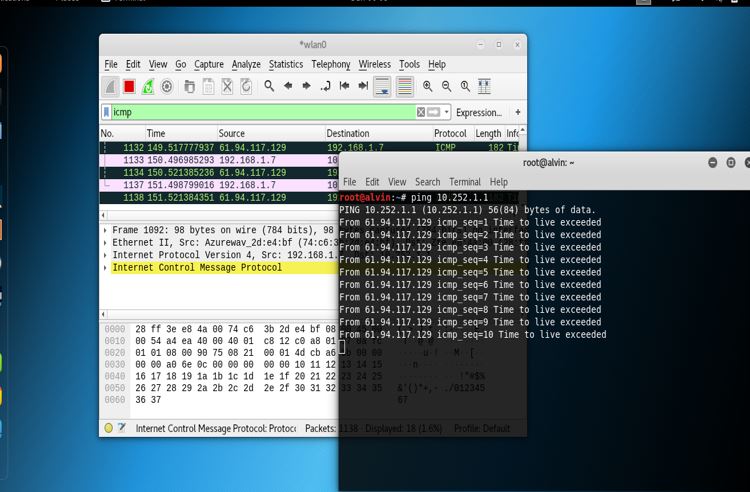Open the Terminal menu in the root@alvin window
Image resolution: width=750 pixels, height=492 pixels.
tap(464, 182)
